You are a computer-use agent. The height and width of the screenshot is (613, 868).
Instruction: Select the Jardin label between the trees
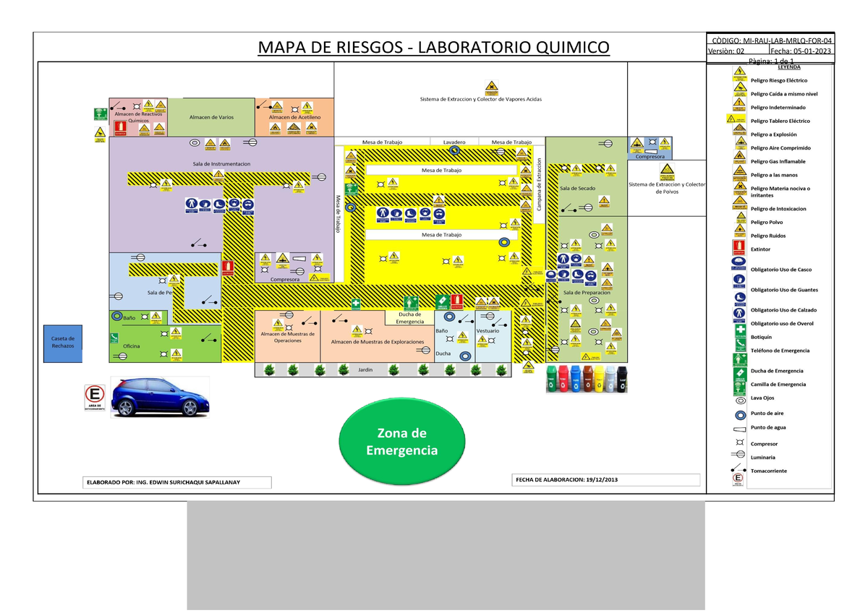click(365, 370)
